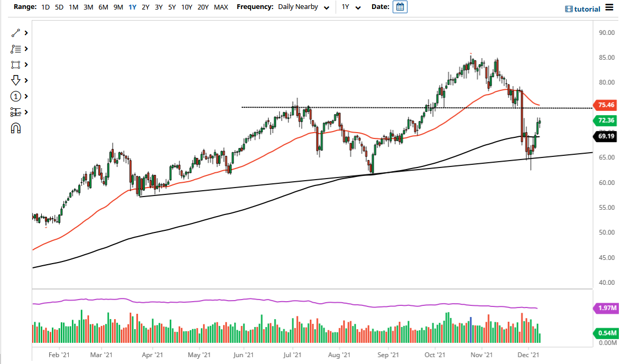
Task: Select the trendline drawing tool
Action: coord(15,33)
